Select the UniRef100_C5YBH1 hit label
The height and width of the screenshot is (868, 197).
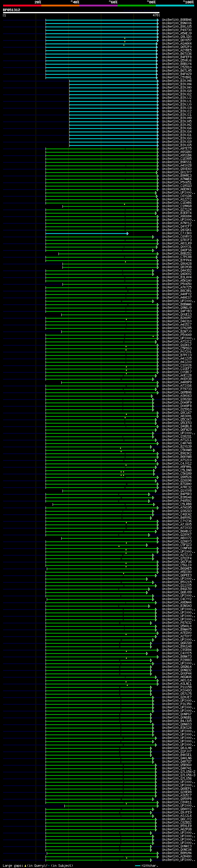click(177, 77)
